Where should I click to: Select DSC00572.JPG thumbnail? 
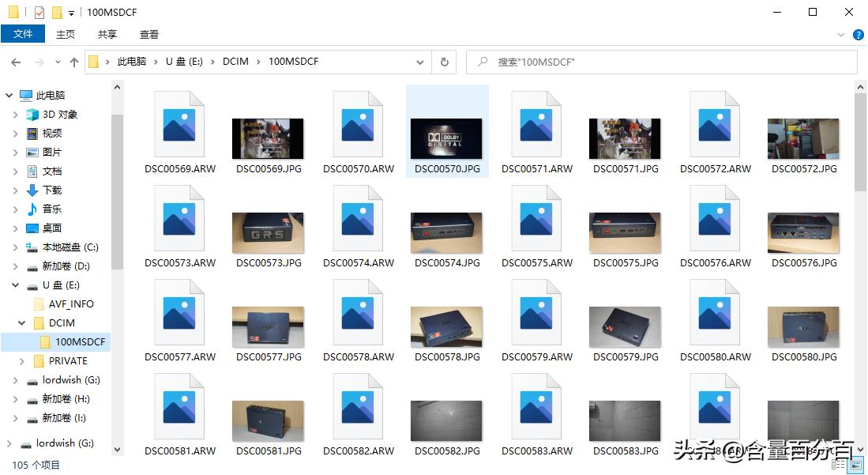[x=804, y=138]
